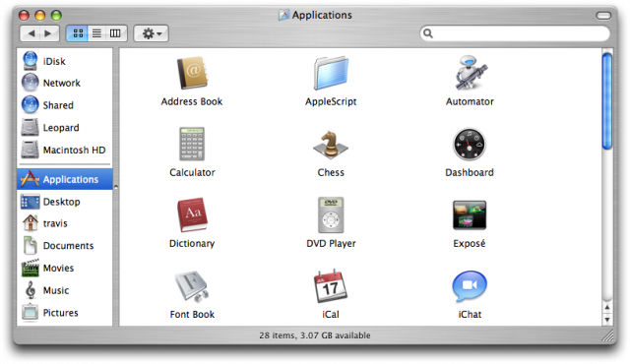Select the "Automator" label
Screen dimensions: 630x364
470,101
